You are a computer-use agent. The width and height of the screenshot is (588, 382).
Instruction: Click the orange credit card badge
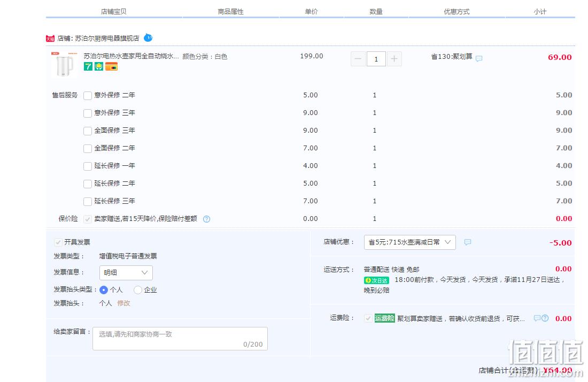(x=111, y=66)
